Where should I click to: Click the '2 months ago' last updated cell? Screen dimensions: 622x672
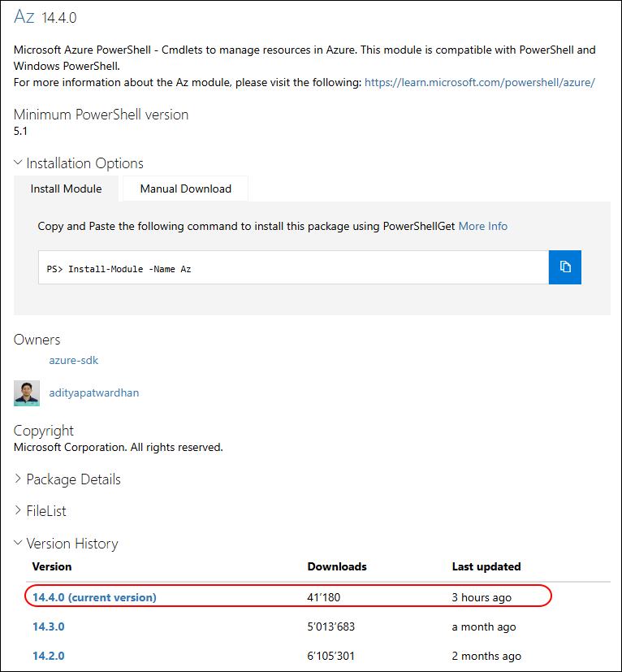point(486,656)
